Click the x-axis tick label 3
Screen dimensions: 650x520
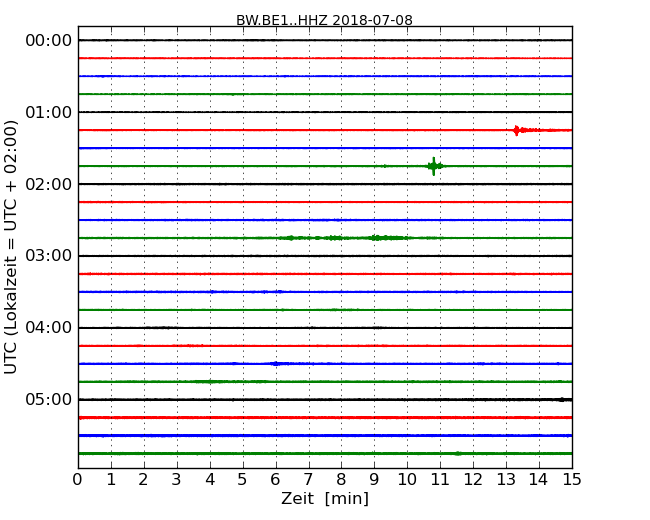(x=177, y=480)
